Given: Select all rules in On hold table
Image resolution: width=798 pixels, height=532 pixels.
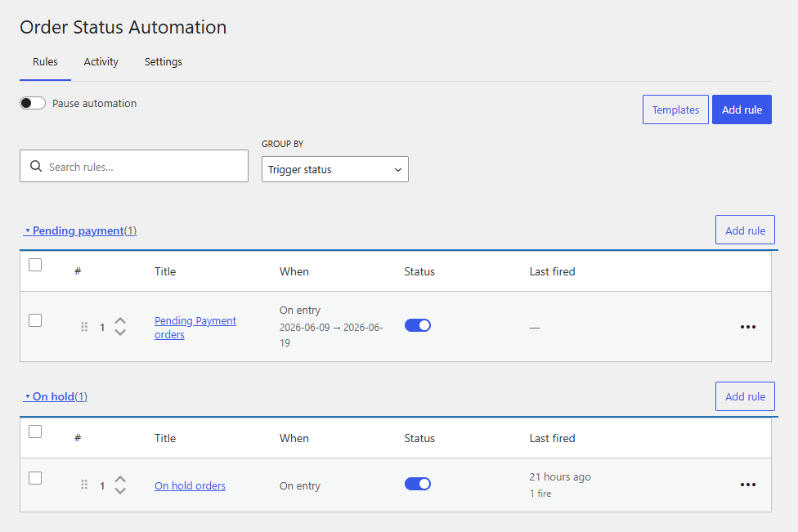Looking at the screenshot, I should coord(35,431).
